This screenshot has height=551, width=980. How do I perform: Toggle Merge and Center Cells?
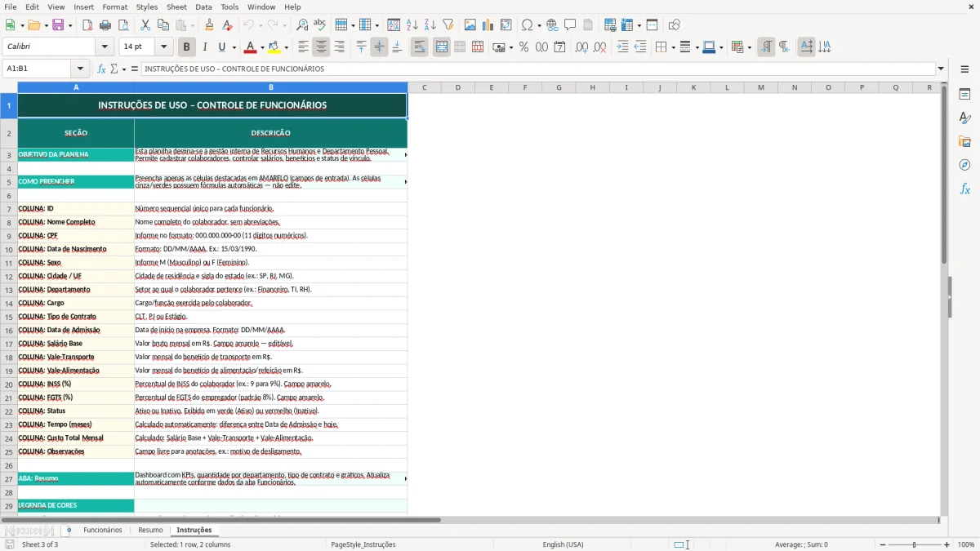442,47
